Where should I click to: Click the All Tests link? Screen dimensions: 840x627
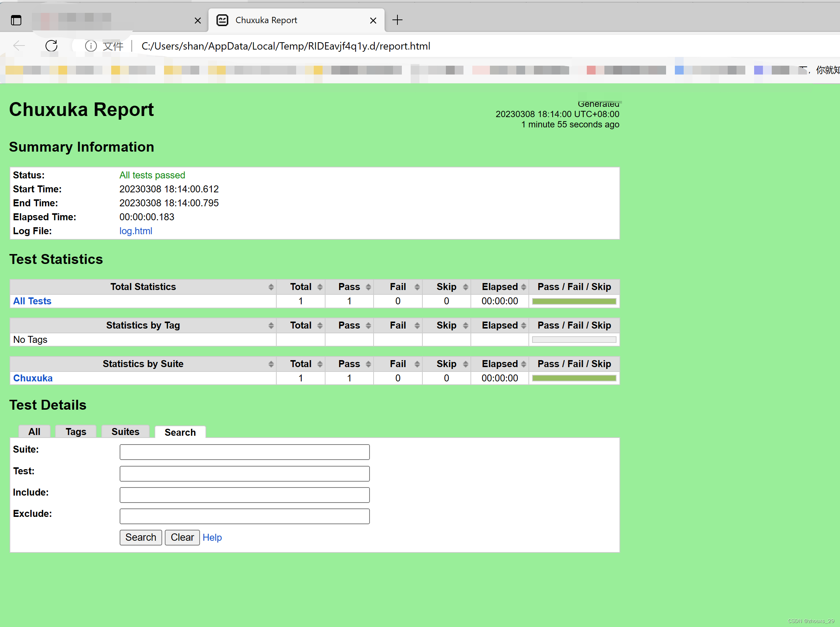pyautogui.click(x=32, y=301)
